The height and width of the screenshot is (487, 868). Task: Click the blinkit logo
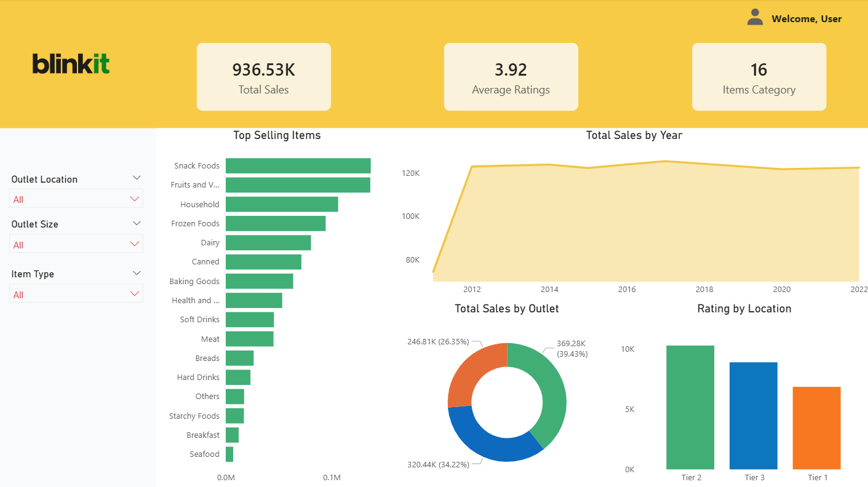click(71, 64)
